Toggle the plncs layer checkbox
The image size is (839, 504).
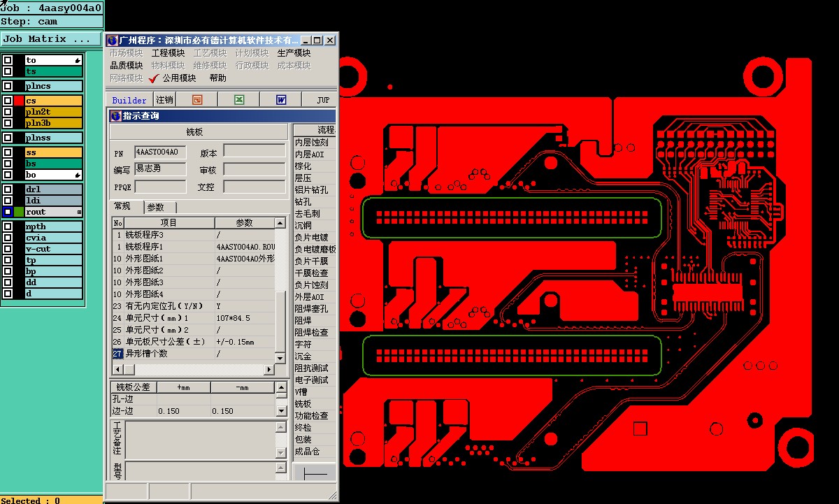pyautogui.click(x=8, y=86)
